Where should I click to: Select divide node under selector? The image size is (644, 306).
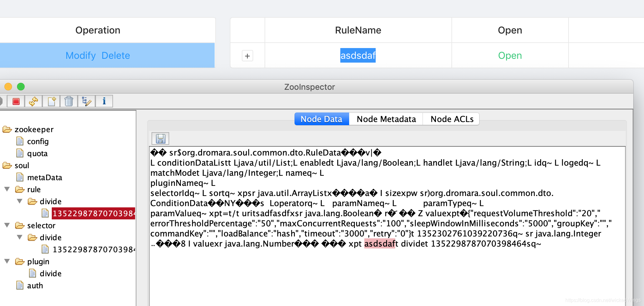(51, 237)
